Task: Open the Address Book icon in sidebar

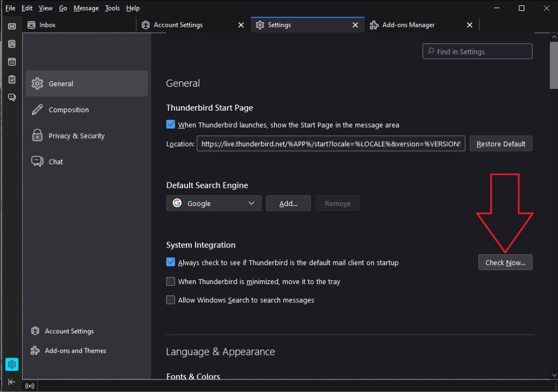Action: (11, 44)
